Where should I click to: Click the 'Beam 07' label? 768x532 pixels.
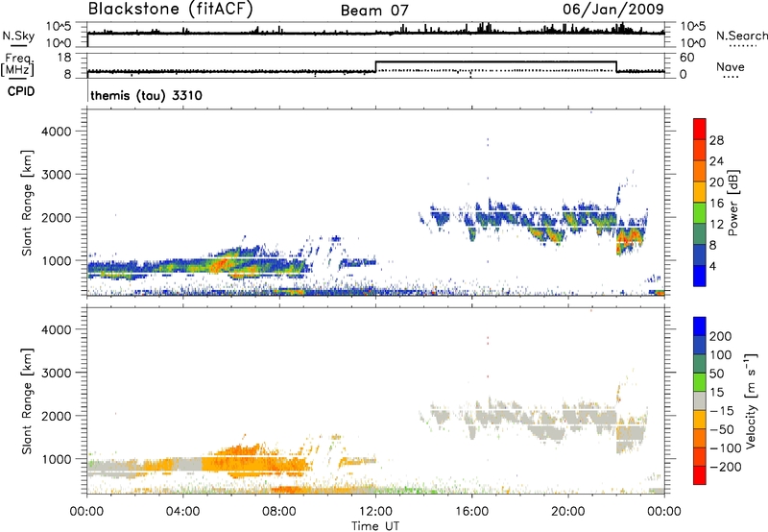[x=374, y=11]
